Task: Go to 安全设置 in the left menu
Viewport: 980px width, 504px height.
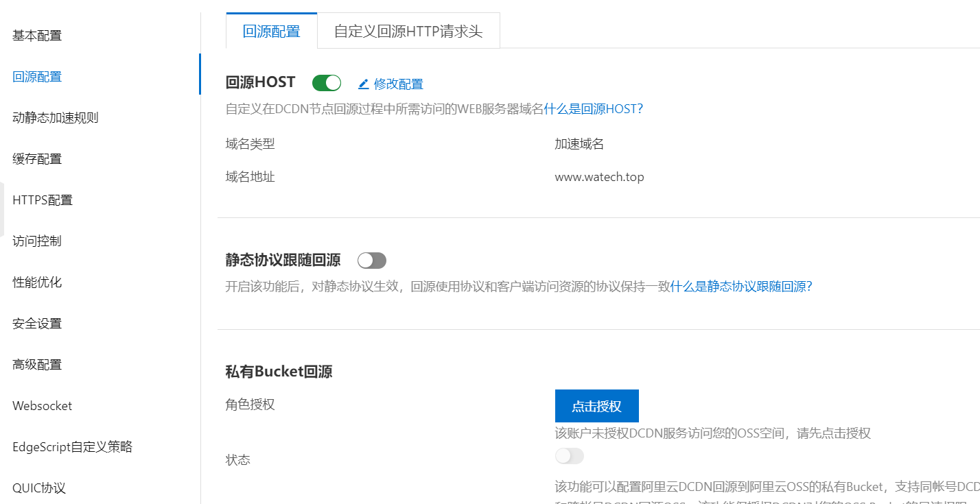Action: point(37,324)
